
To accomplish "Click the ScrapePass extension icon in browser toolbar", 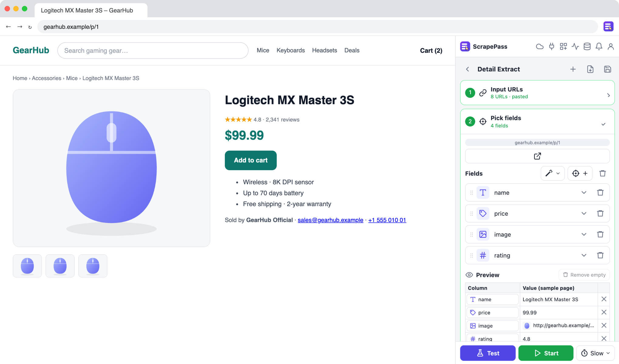I will [x=608, y=27].
